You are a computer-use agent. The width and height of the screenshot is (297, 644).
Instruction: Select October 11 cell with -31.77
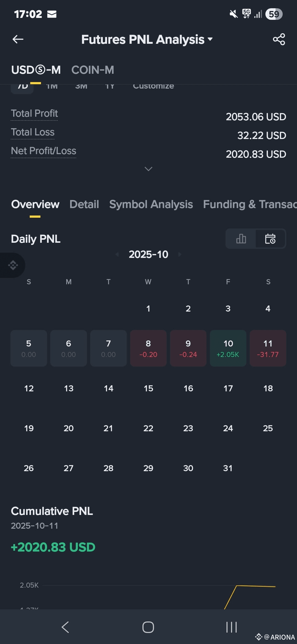(268, 348)
